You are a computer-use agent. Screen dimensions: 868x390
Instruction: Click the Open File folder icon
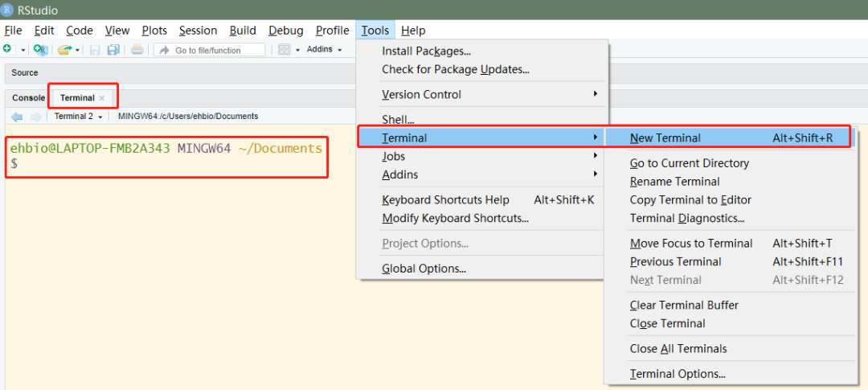64,50
